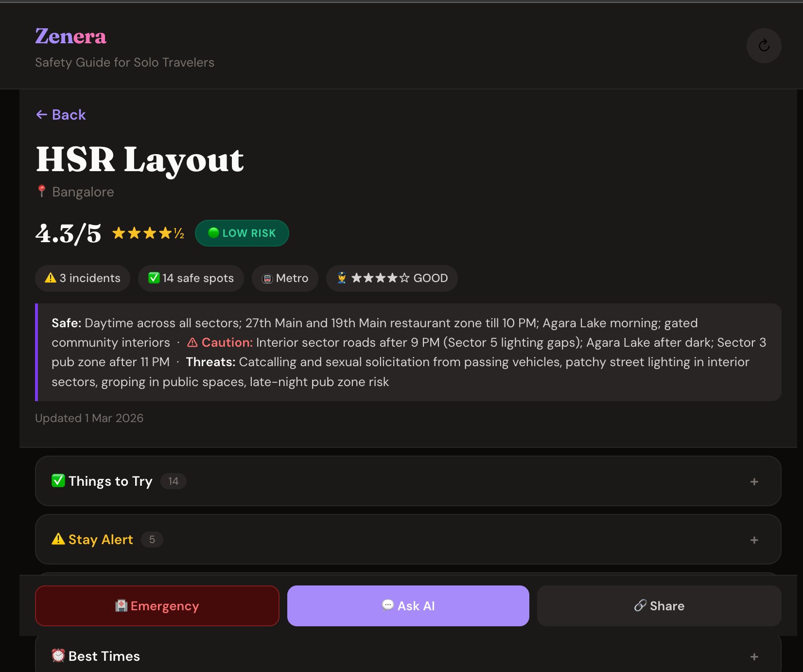Viewport: 803px width, 672px height.
Task: Share this HSR Layout guide
Action: (659, 606)
